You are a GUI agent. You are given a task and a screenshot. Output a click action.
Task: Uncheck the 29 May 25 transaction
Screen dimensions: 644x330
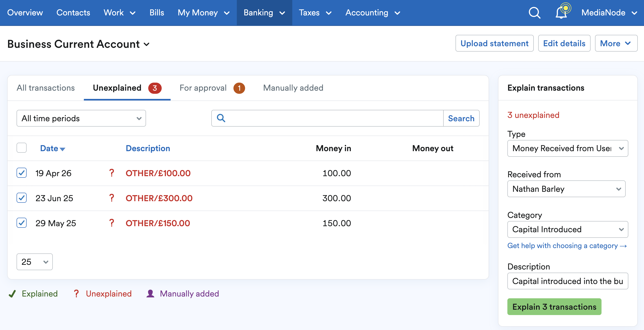pos(21,223)
